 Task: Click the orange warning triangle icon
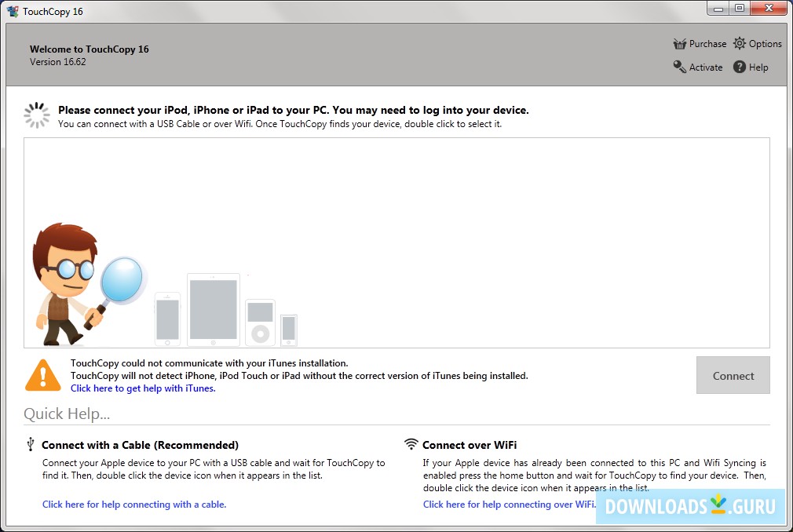pyautogui.click(x=43, y=375)
